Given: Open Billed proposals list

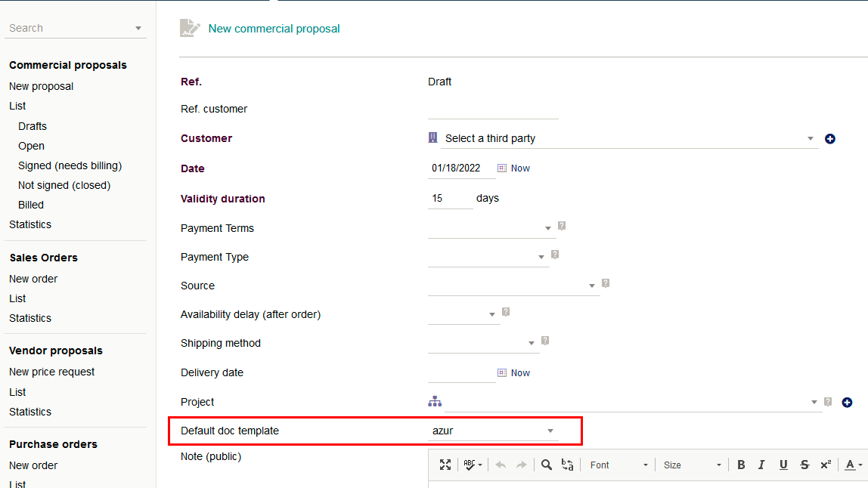Looking at the screenshot, I should (30, 205).
